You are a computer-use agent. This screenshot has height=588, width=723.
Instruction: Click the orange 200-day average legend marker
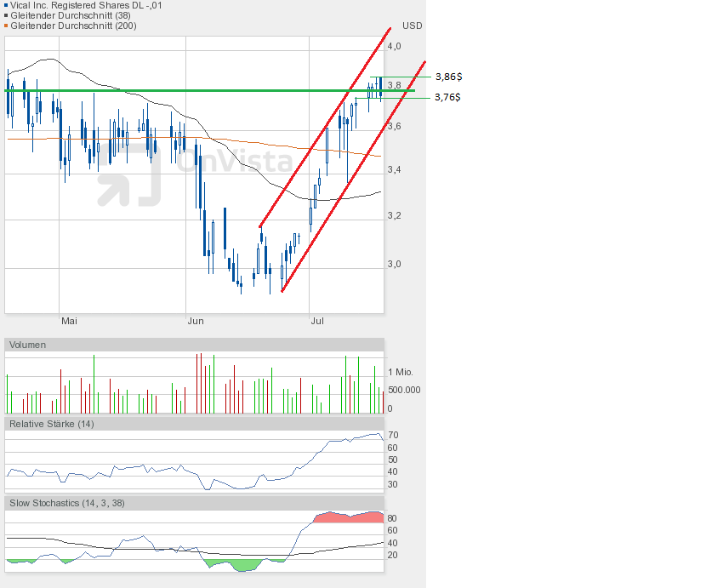point(5,26)
